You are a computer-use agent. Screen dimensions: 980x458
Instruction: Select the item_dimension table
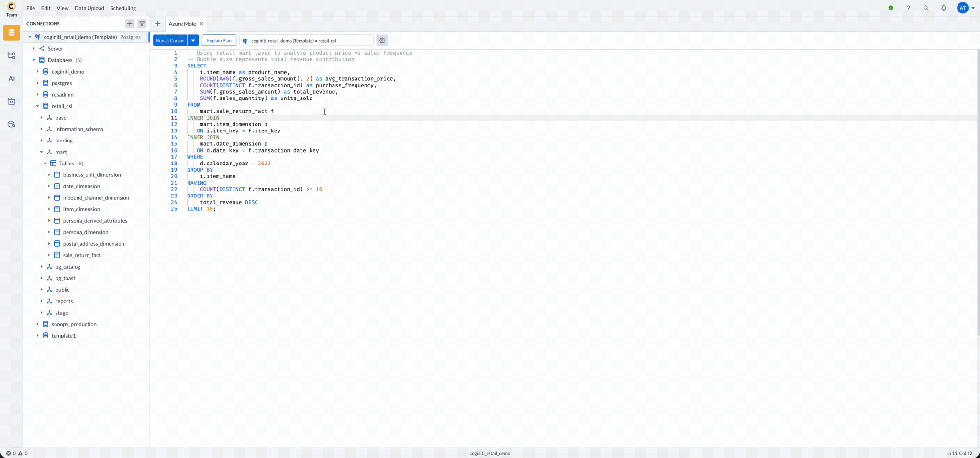81,209
